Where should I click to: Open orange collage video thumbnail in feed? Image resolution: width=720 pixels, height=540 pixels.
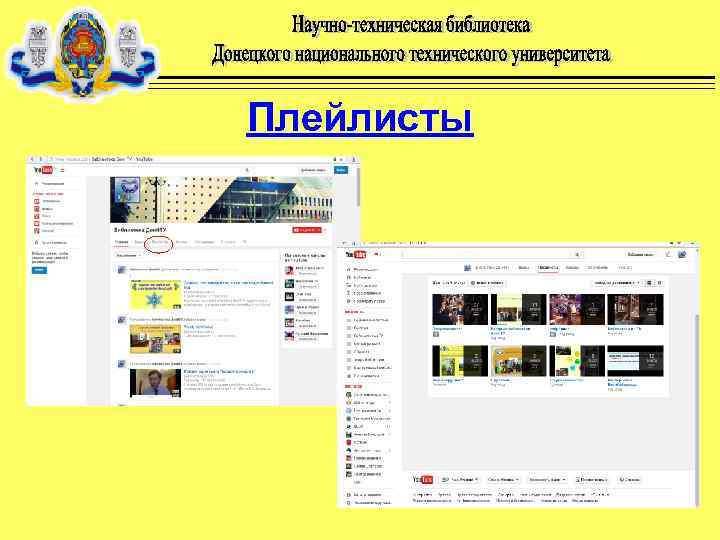click(x=155, y=339)
